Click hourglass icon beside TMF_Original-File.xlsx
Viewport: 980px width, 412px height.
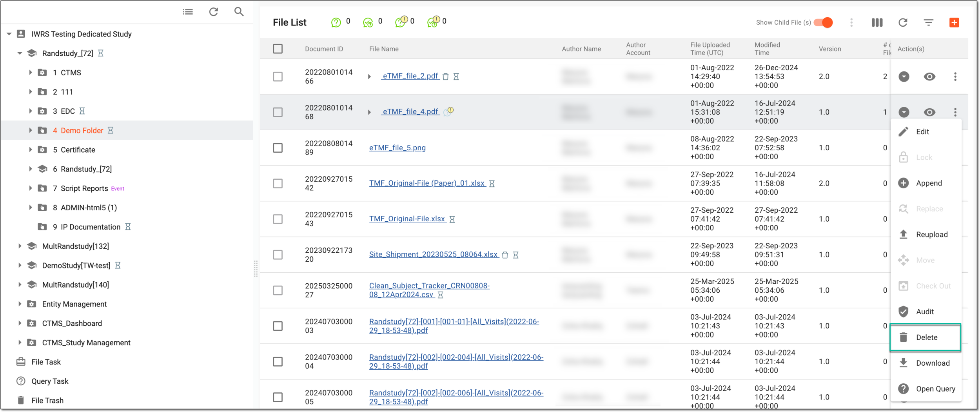[452, 219]
